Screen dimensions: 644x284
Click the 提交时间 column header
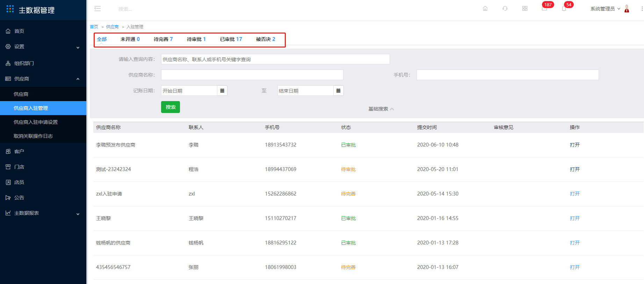coord(427,127)
